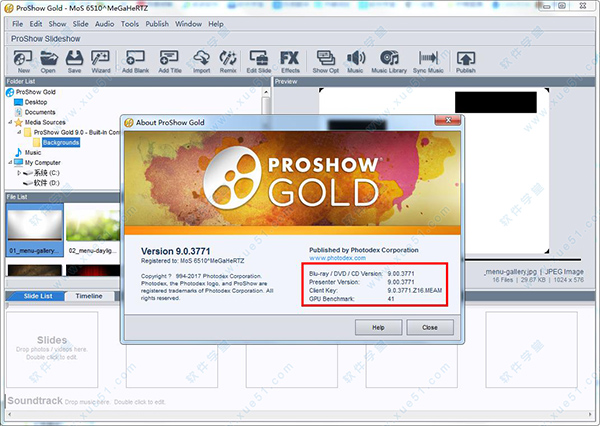The width and height of the screenshot is (600, 426).
Task: Click the GPU Benchmark value 41
Action: pos(391,299)
